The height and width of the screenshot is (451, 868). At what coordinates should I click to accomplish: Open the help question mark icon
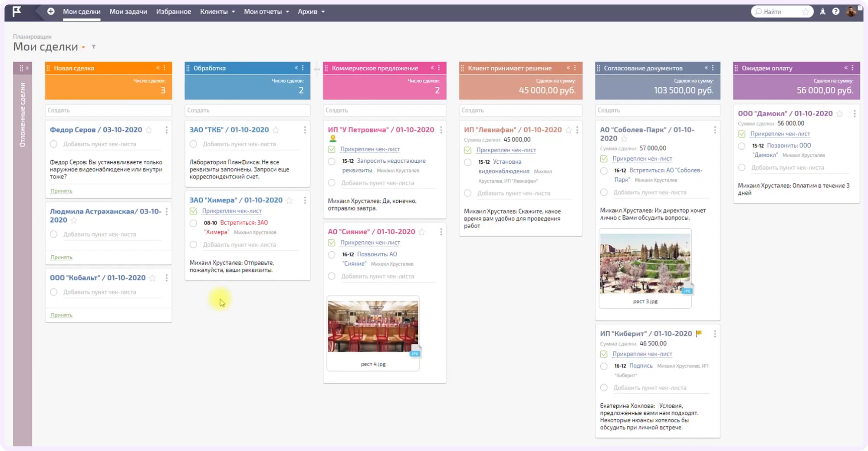tap(836, 12)
